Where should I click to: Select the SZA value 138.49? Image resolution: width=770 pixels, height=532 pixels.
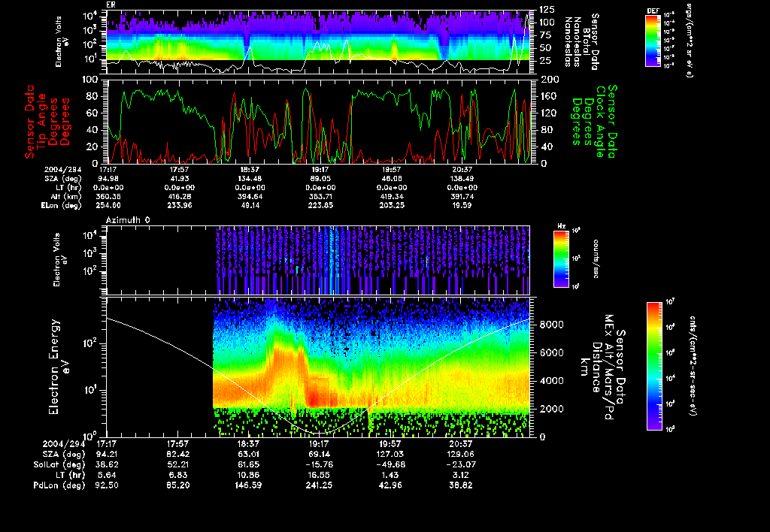pyautogui.click(x=462, y=179)
